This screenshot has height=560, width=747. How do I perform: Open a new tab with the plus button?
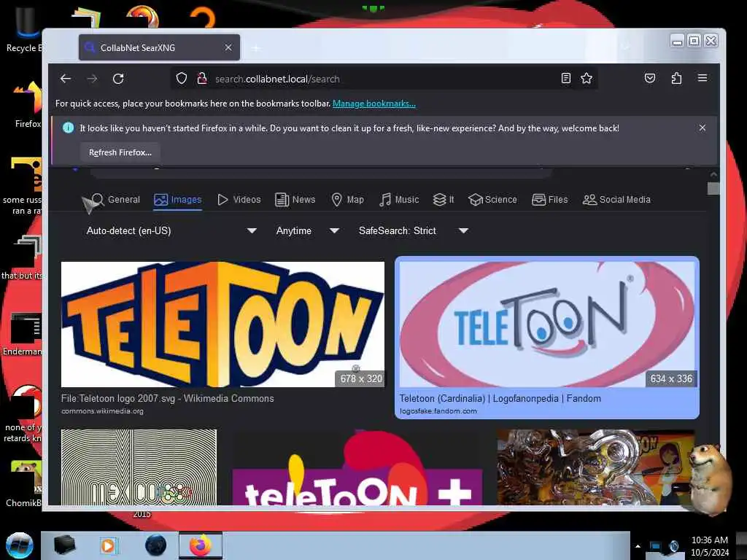[x=256, y=47]
